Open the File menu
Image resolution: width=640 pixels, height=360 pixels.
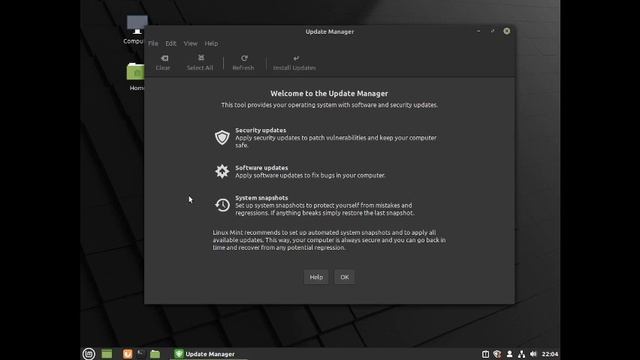click(x=153, y=43)
